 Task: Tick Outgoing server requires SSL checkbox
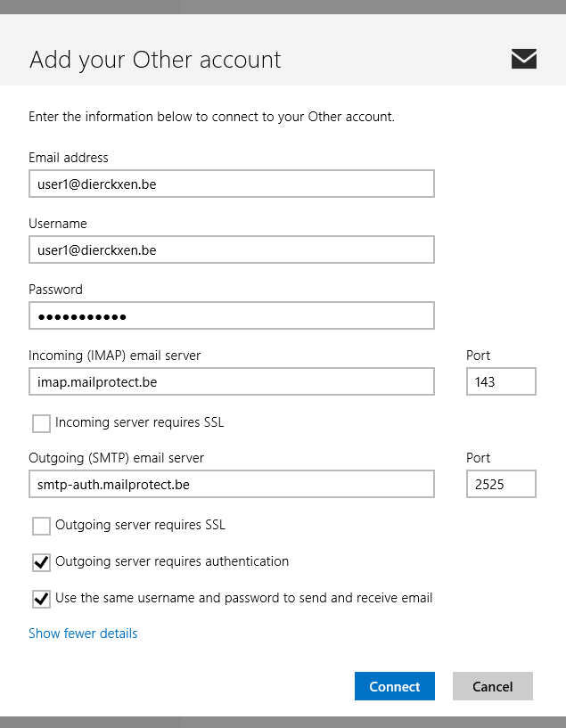coord(41,526)
